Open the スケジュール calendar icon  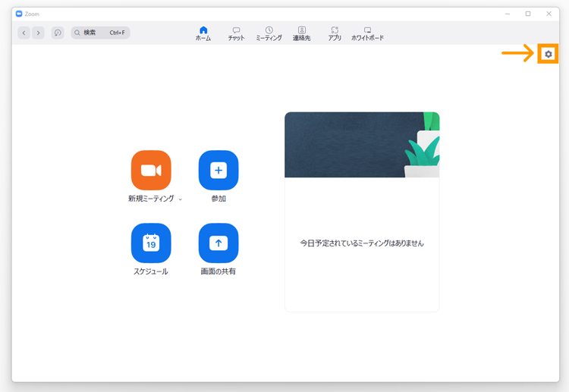pyautogui.click(x=151, y=243)
